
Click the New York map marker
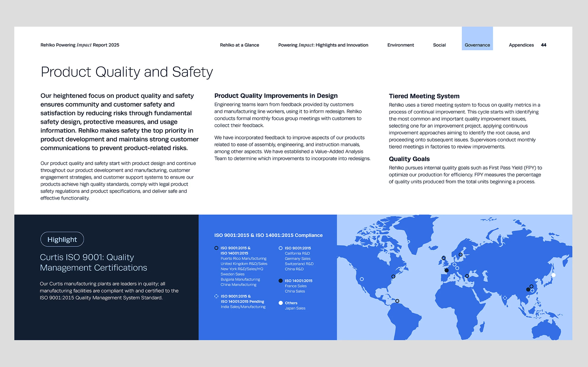(x=393, y=276)
